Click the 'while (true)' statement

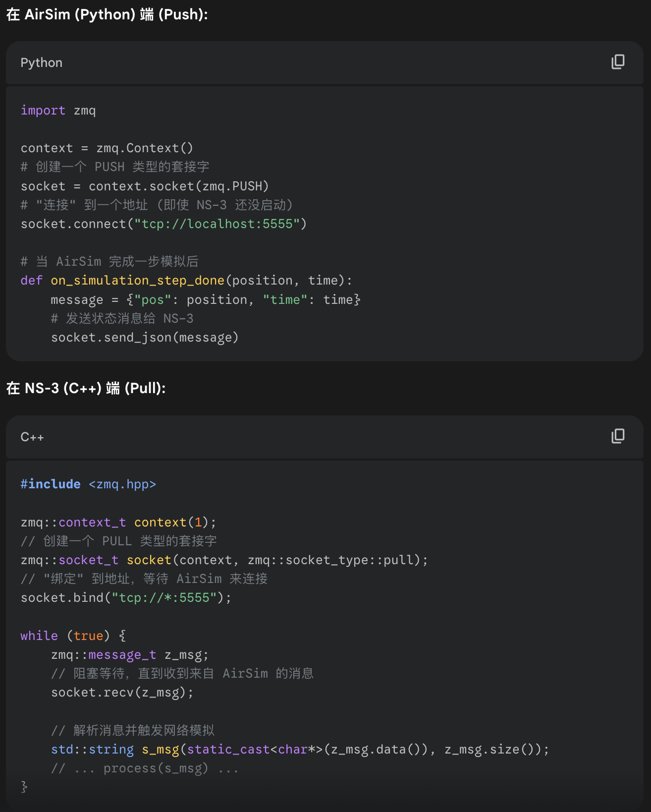click(x=73, y=636)
